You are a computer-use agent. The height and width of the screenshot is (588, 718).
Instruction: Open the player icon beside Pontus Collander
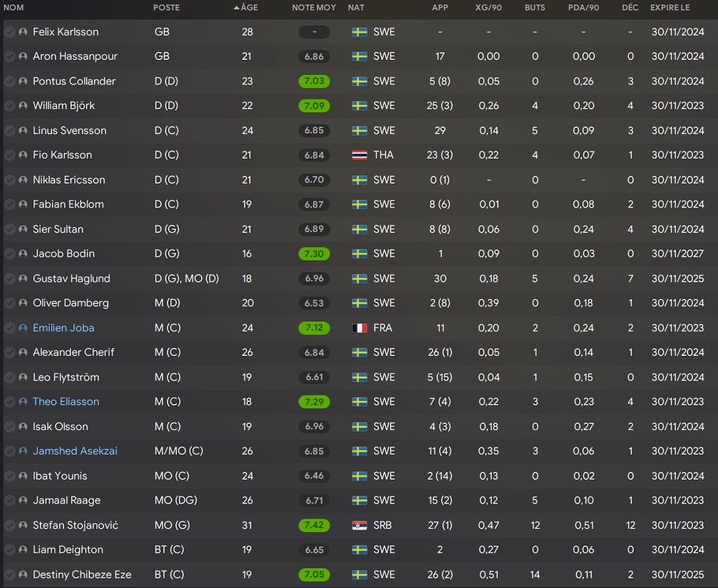[x=23, y=81]
